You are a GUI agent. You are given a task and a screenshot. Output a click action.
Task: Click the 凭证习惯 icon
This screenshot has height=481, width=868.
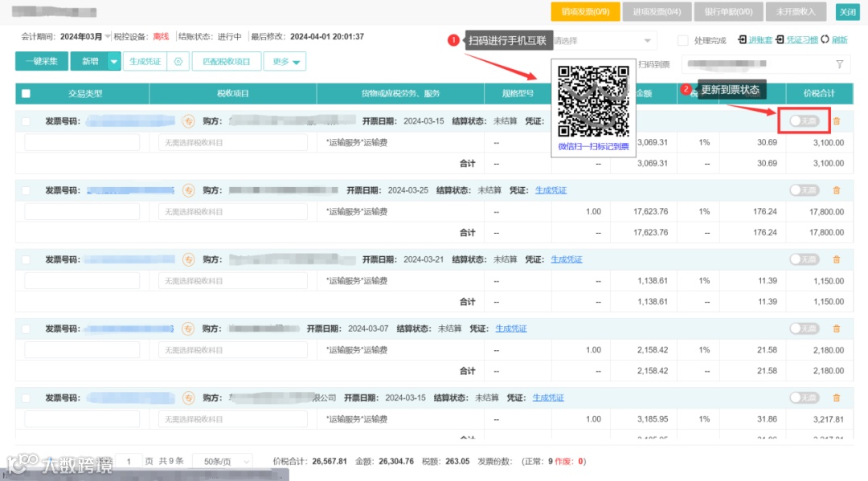click(x=780, y=40)
